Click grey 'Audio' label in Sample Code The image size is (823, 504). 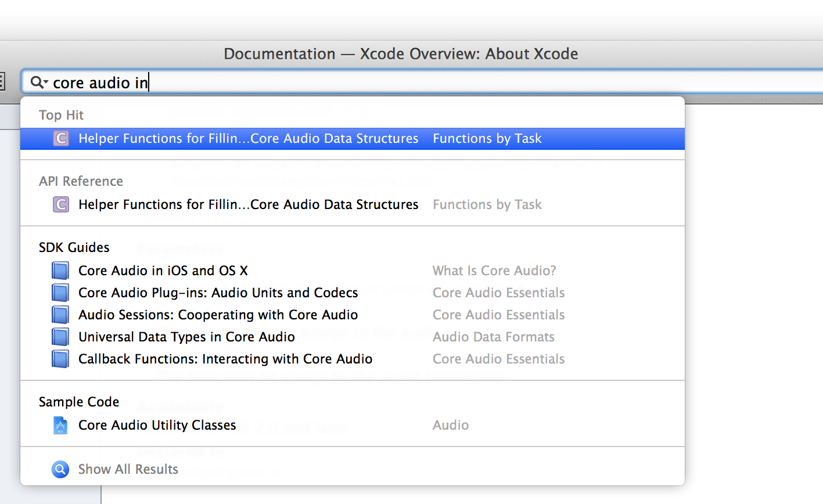coord(451,425)
